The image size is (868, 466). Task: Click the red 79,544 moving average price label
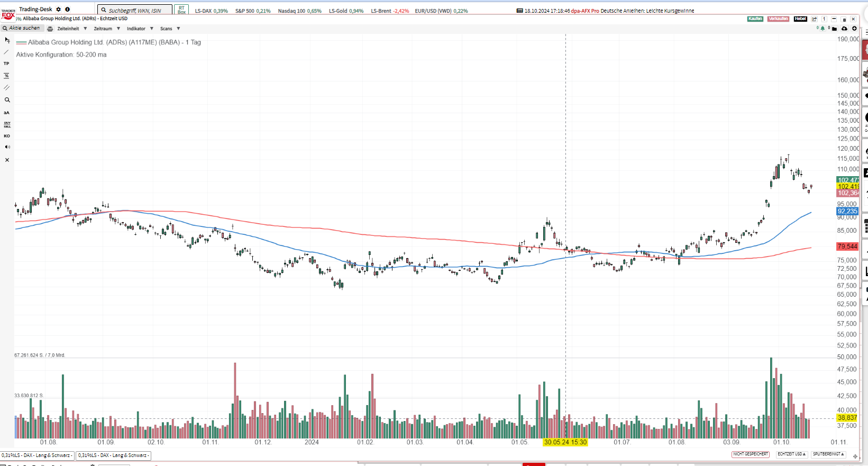[x=847, y=246]
